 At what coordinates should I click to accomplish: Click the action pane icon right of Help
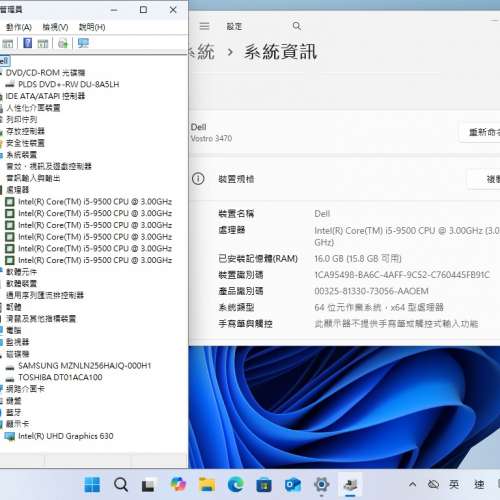[43, 43]
